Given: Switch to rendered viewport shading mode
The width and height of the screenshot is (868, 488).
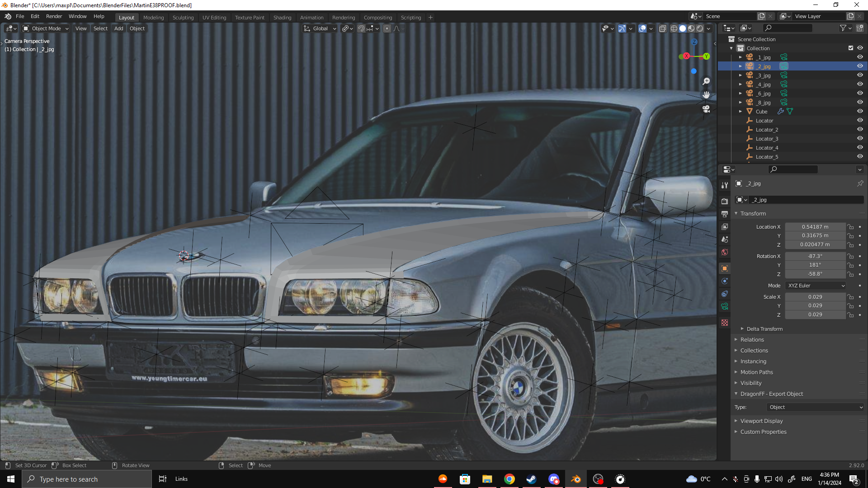Looking at the screenshot, I should coord(700,28).
